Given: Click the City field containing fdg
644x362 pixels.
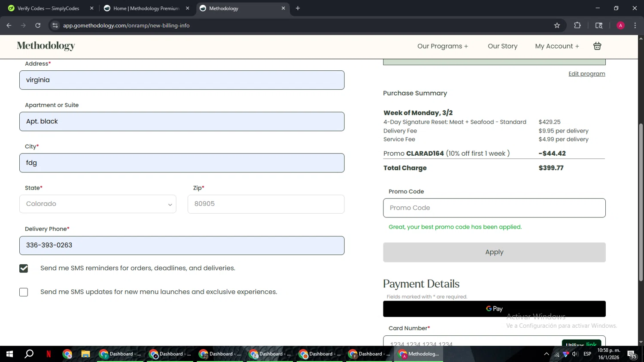Looking at the screenshot, I should pos(182,163).
